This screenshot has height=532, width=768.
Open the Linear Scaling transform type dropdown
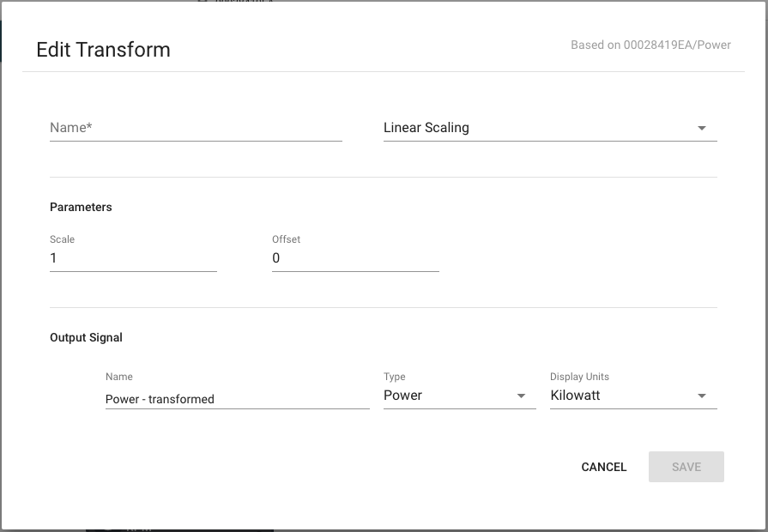[550, 128]
